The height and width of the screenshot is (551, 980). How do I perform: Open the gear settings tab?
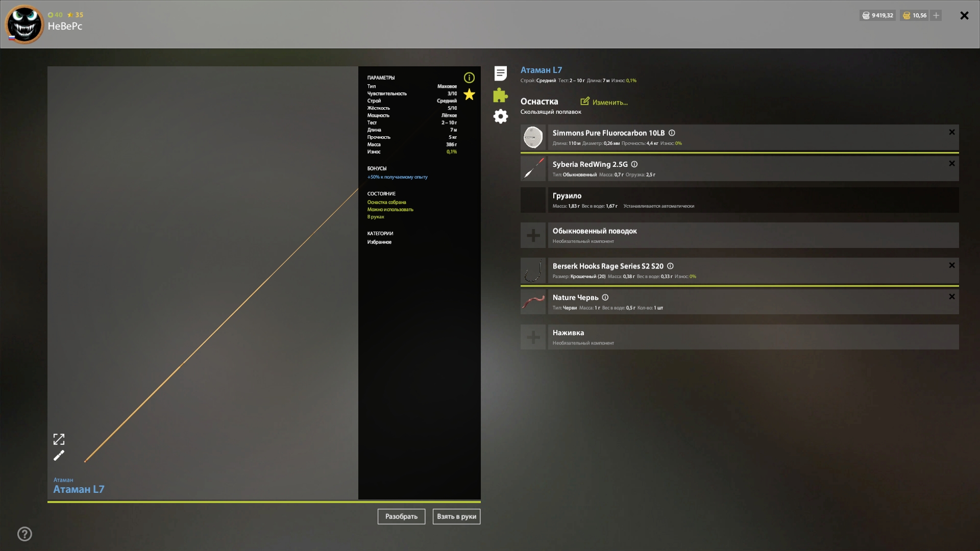pos(501,116)
